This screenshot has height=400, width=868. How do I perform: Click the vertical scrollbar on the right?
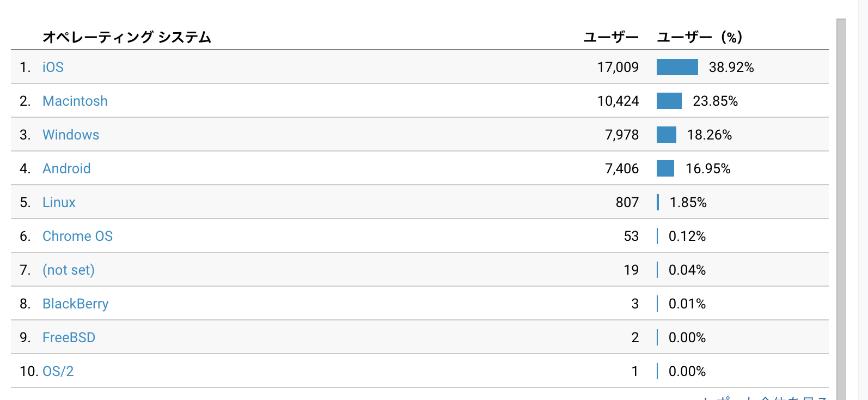841,207
